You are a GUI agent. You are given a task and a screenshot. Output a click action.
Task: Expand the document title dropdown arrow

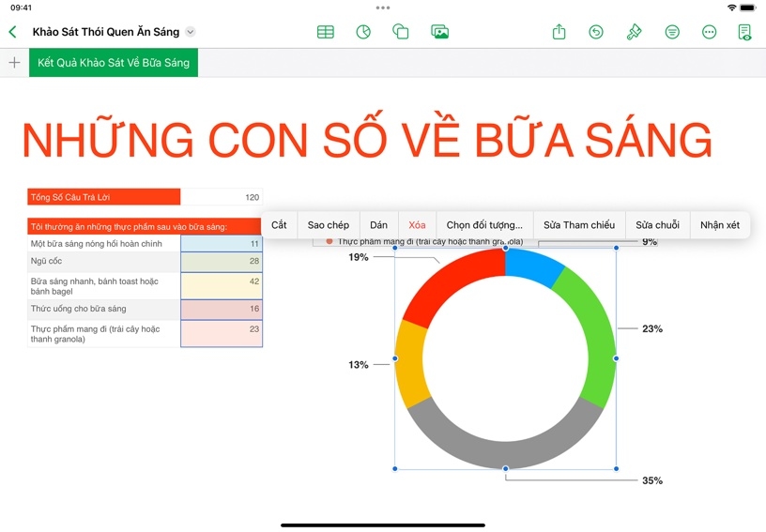click(x=191, y=32)
